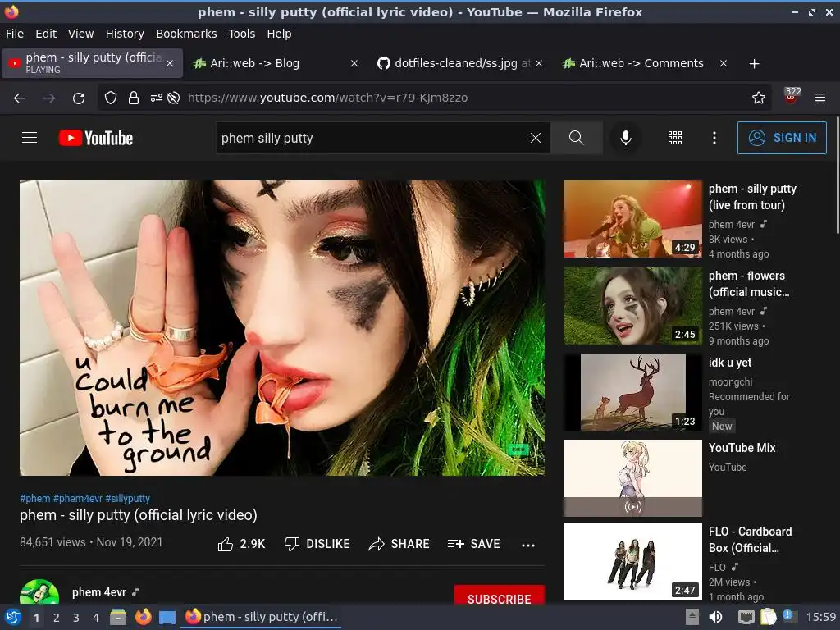
Task: Close the Ari::web Blog tab
Action: click(354, 63)
